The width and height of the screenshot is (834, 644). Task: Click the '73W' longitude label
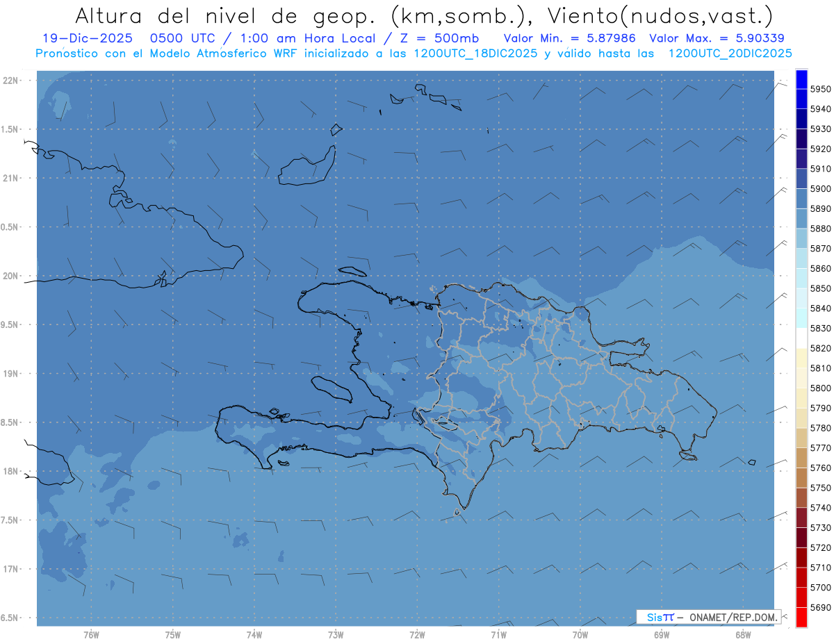336,634
